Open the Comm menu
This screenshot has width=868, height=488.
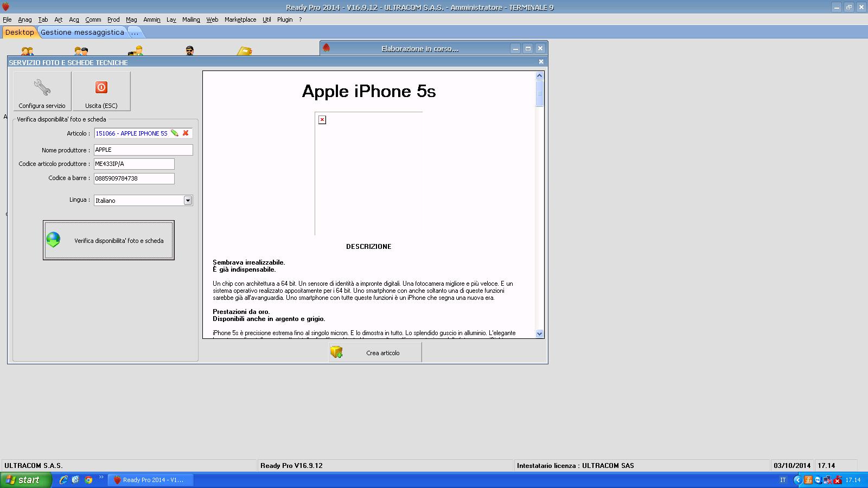(93, 20)
